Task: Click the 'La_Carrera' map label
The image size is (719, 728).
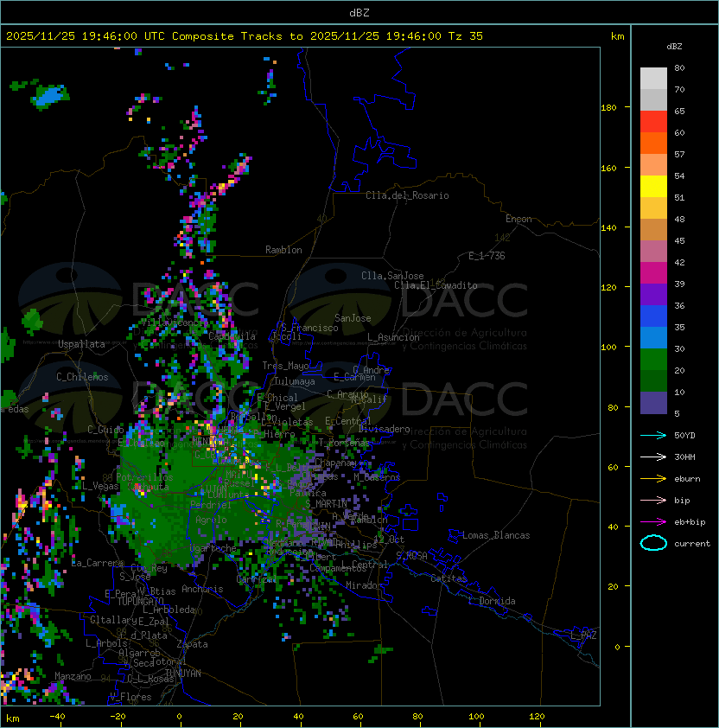Action: [x=98, y=563]
